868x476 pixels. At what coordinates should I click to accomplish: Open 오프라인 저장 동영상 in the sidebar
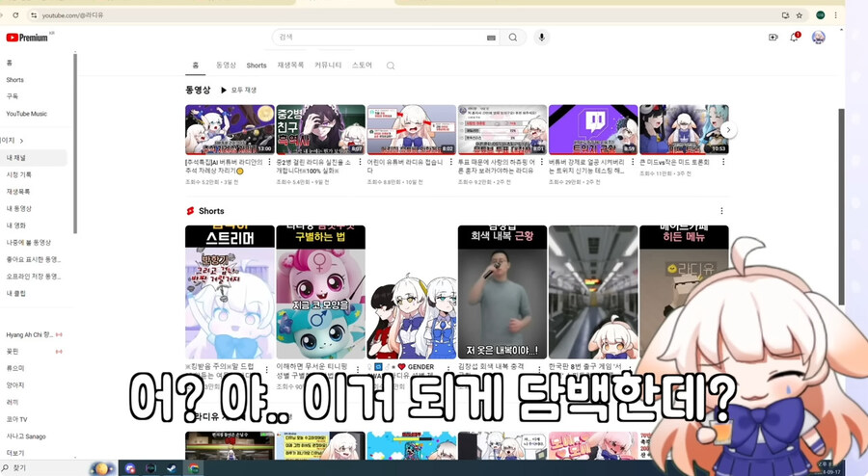[x=34, y=277]
